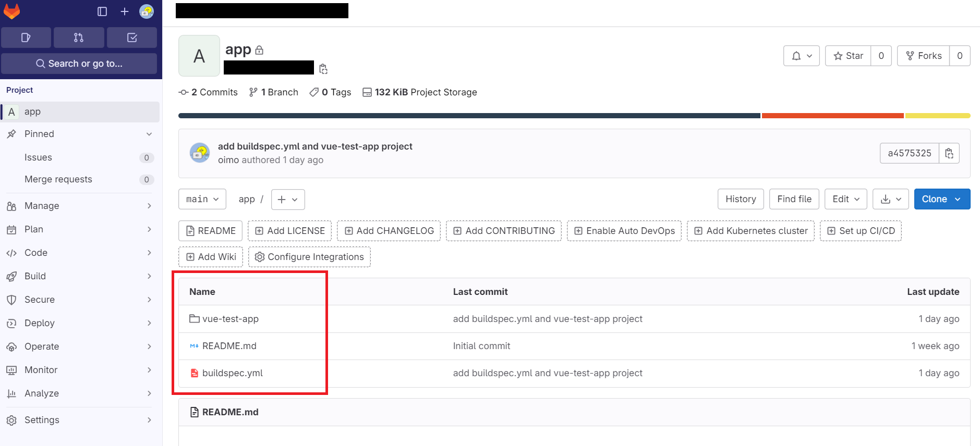Open the Clone dropdown
Viewport: 980px width, 446px height.
point(942,199)
